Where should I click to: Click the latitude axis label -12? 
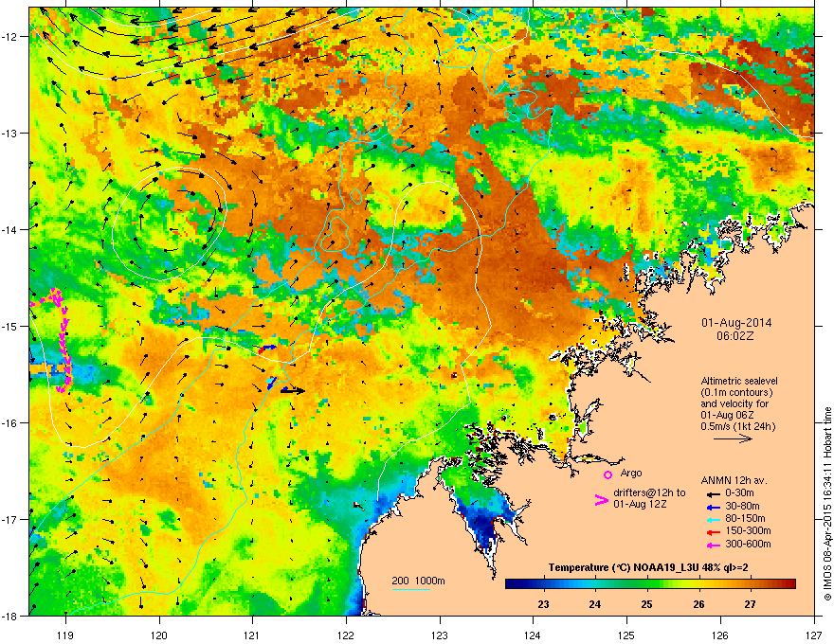pyautogui.click(x=10, y=37)
